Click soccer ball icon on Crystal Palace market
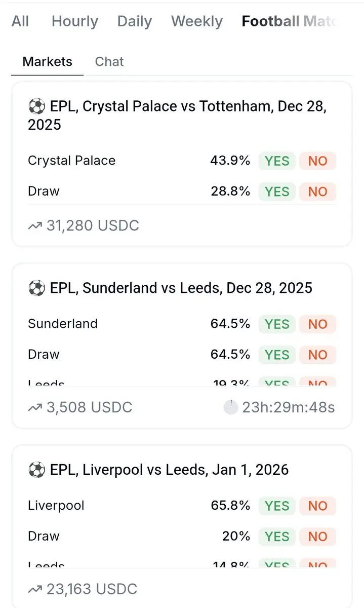This screenshot has height=608, width=364. 36,106
